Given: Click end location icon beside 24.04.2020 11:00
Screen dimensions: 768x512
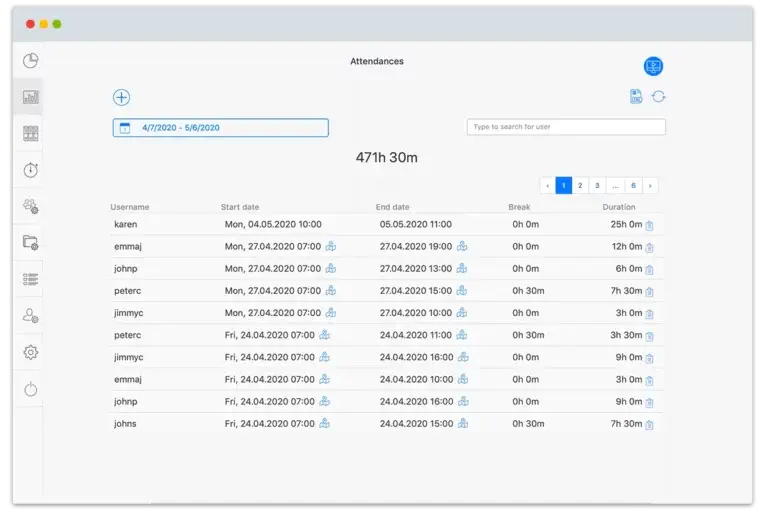Looking at the screenshot, I should (x=462, y=335).
